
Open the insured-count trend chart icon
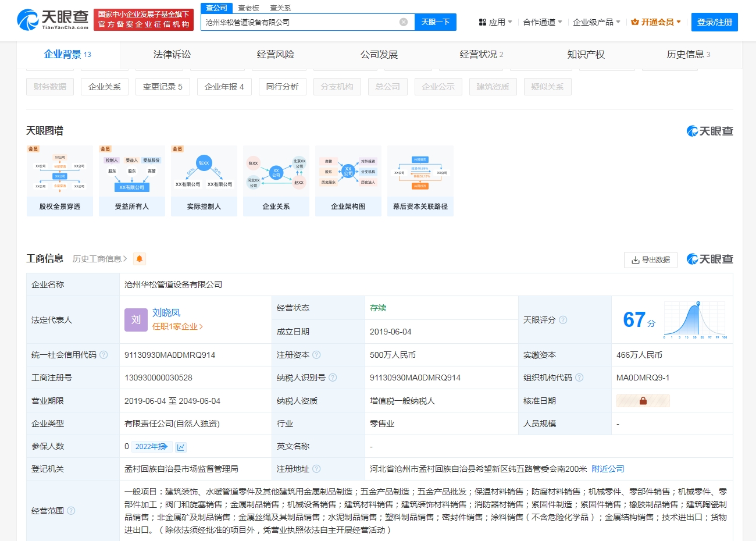[x=181, y=447]
